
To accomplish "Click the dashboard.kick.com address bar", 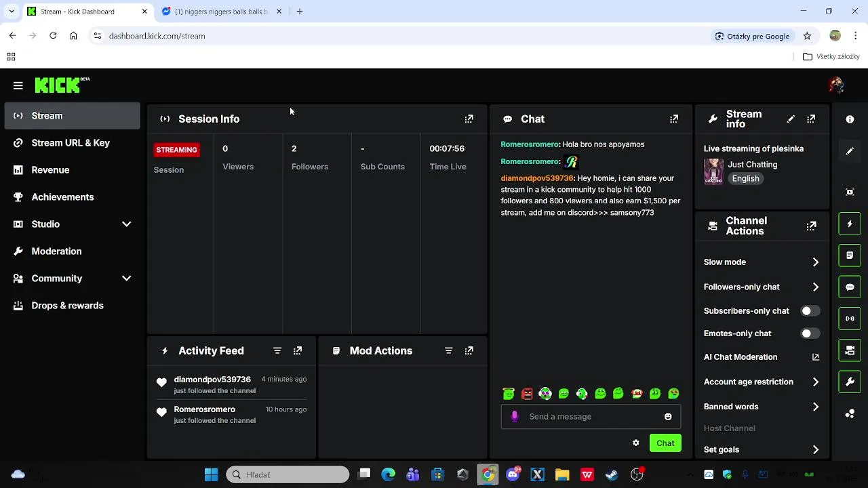I will tap(400, 36).
